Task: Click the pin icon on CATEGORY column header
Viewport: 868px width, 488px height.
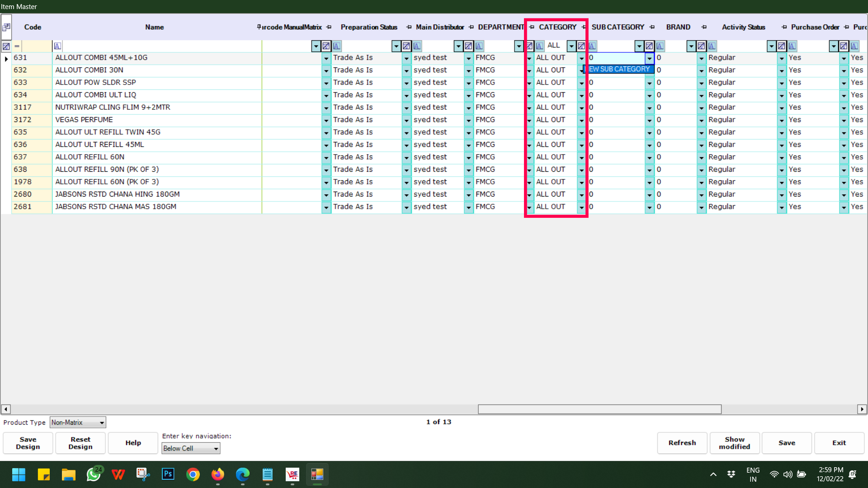Action: [x=584, y=27]
